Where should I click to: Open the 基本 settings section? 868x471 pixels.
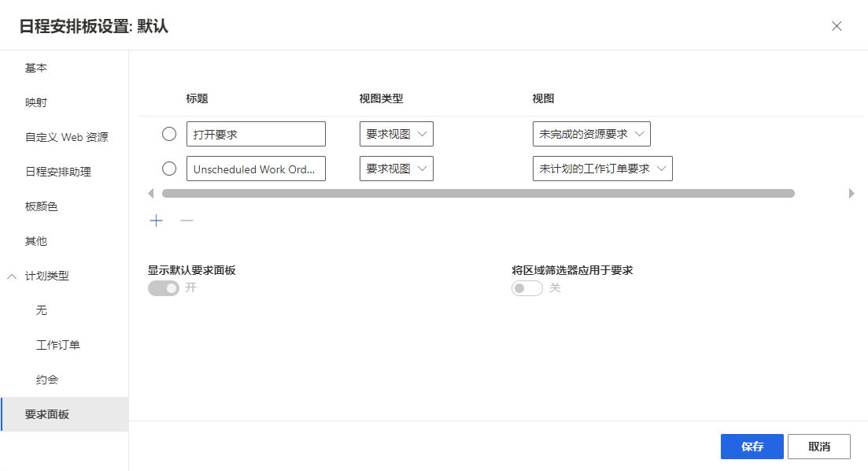tap(65, 68)
